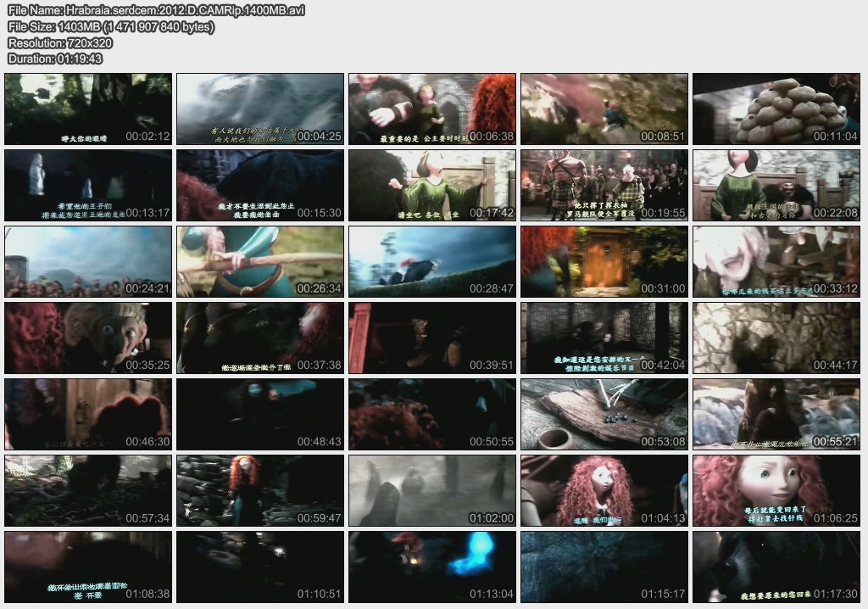Click the Resolution 720x320 text line
This screenshot has height=609, width=868.
60,42
